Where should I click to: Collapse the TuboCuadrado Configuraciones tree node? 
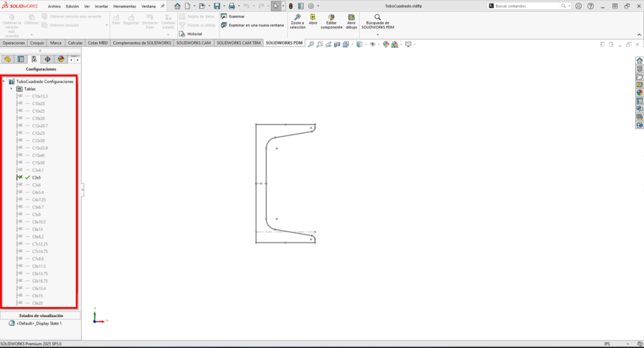coord(4,81)
